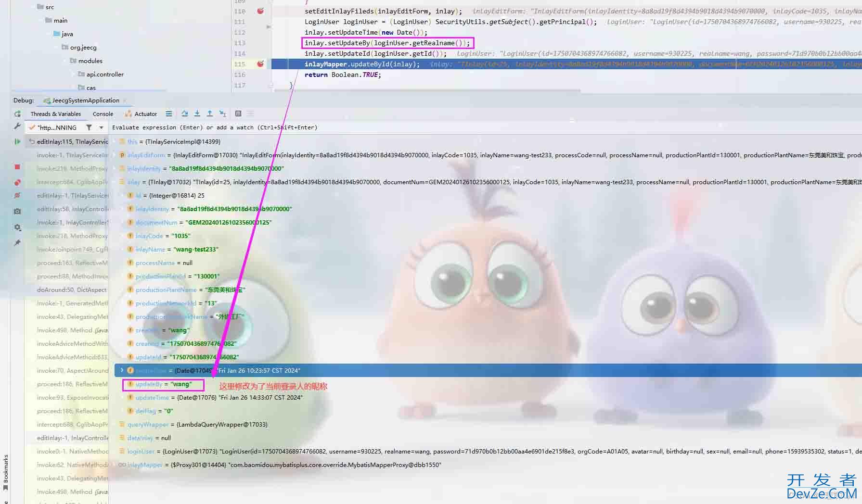Switch to Console tab
The height and width of the screenshot is (504, 862).
[x=103, y=114]
